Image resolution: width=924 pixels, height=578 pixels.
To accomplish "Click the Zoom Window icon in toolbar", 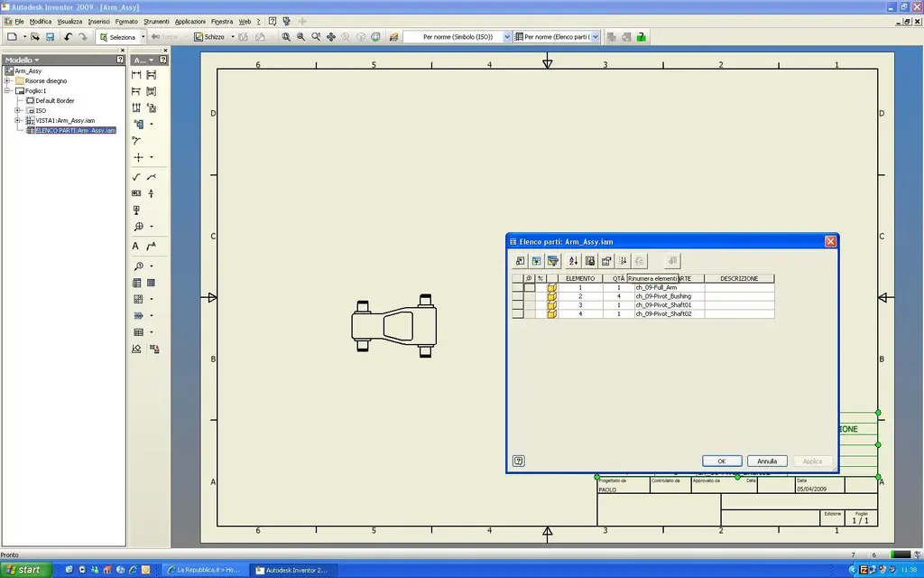I will pos(301,36).
